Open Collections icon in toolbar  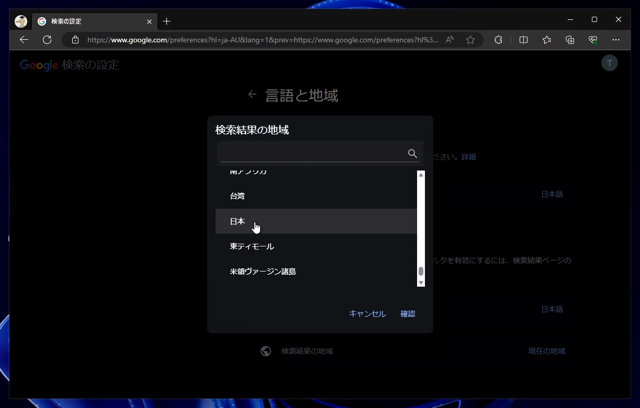(570, 40)
